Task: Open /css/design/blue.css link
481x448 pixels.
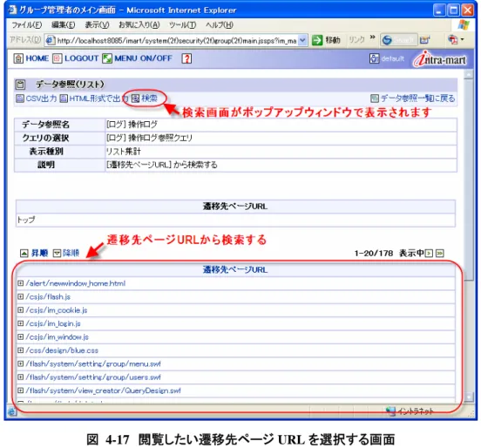Action: coord(62,350)
